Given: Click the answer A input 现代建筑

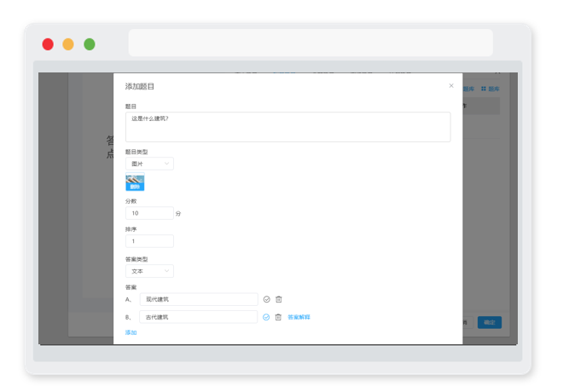Looking at the screenshot, I should (199, 299).
